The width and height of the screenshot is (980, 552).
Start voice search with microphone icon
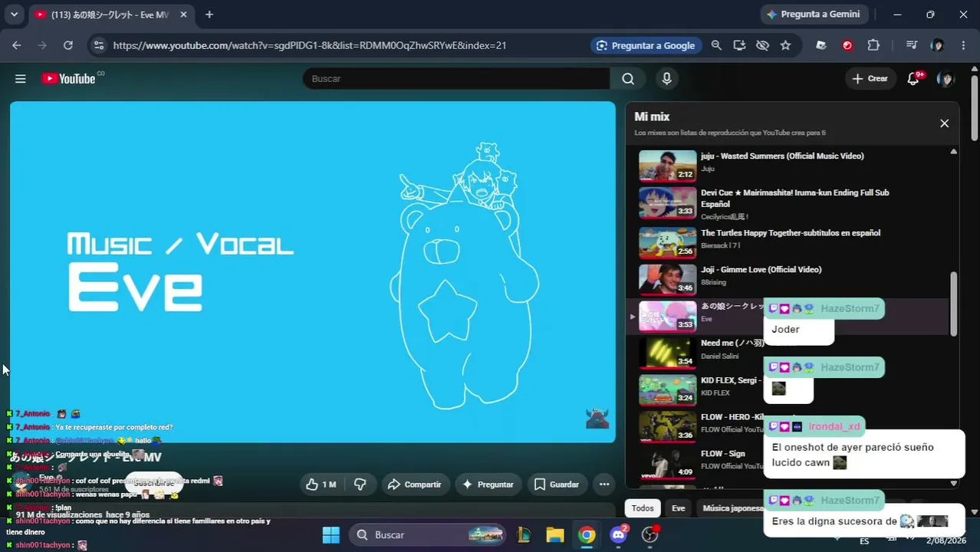click(x=666, y=78)
